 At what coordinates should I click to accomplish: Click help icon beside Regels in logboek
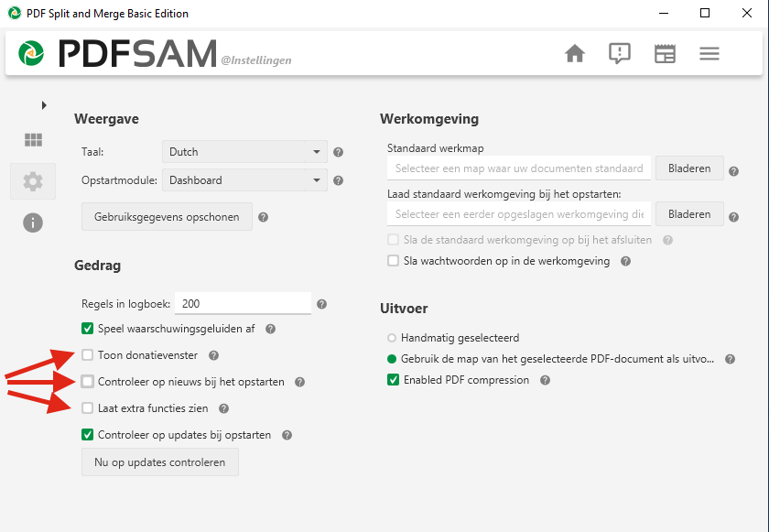pyautogui.click(x=321, y=304)
